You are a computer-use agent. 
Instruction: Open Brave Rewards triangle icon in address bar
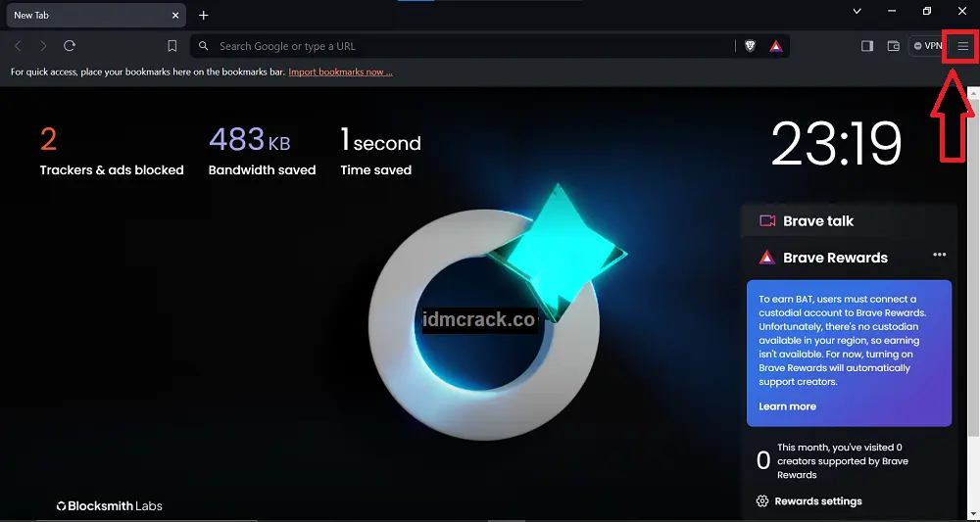pos(775,46)
